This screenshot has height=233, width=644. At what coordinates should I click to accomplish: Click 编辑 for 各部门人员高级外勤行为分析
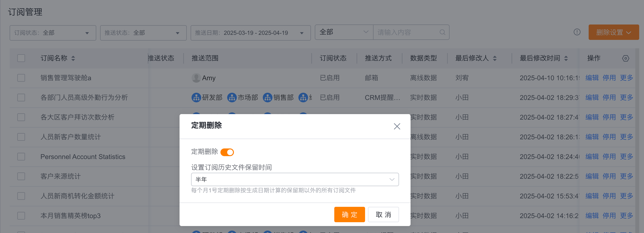pyautogui.click(x=592, y=98)
